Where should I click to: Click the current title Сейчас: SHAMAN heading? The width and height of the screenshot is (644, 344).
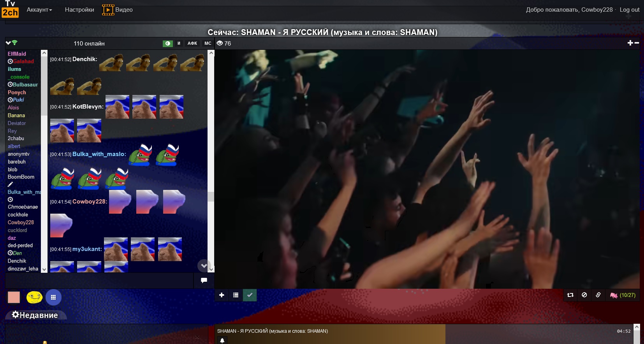coord(322,32)
